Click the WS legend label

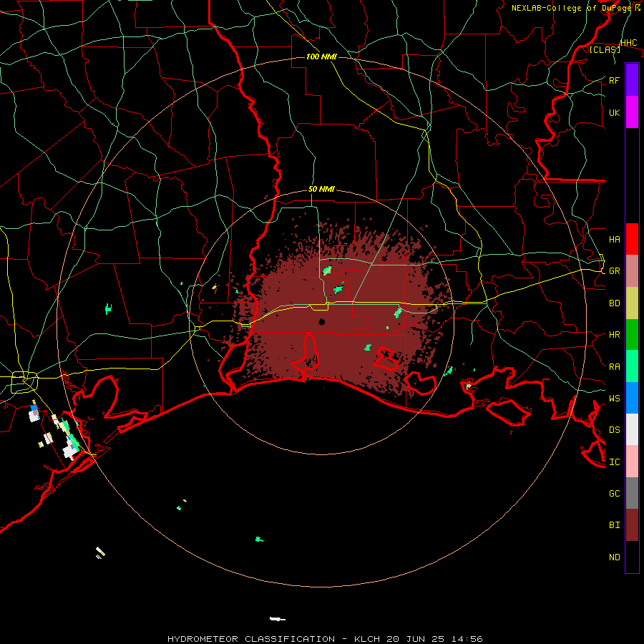pos(614,398)
